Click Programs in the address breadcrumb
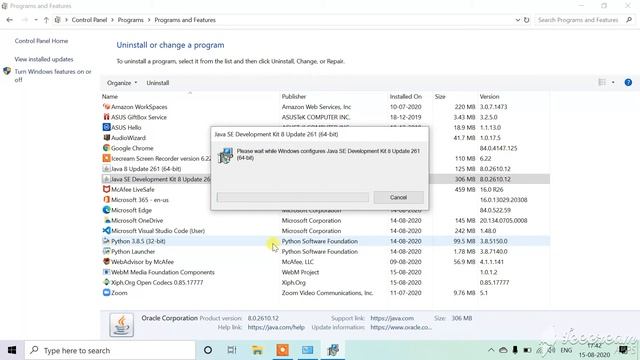This screenshot has width=640, height=360. [x=131, y=20]
